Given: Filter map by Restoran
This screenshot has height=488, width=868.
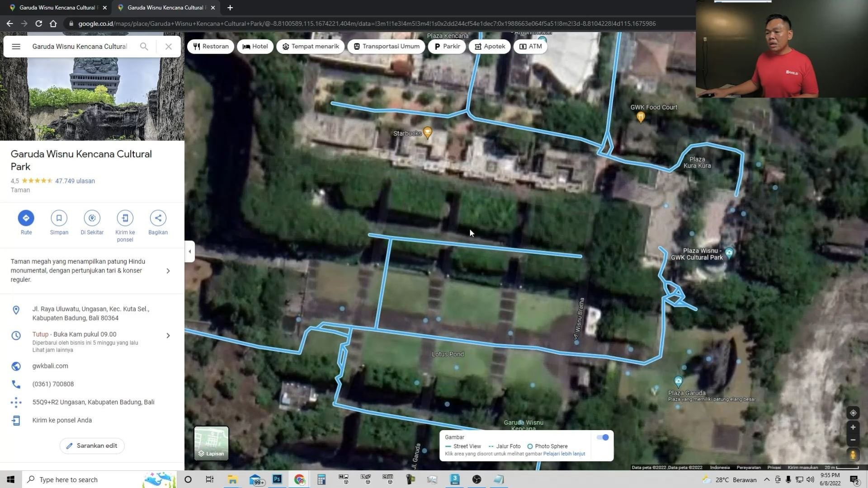Looking at the screenshot, I should tap(211, 47).
